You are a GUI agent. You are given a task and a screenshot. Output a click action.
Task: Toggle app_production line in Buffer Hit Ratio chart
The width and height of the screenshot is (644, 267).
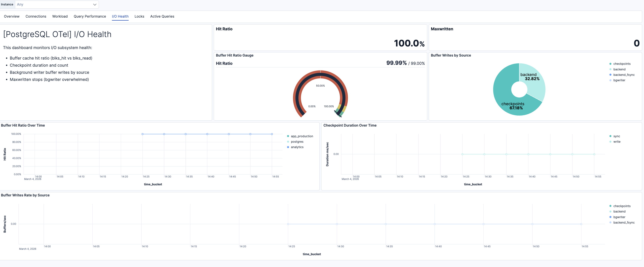302,136
